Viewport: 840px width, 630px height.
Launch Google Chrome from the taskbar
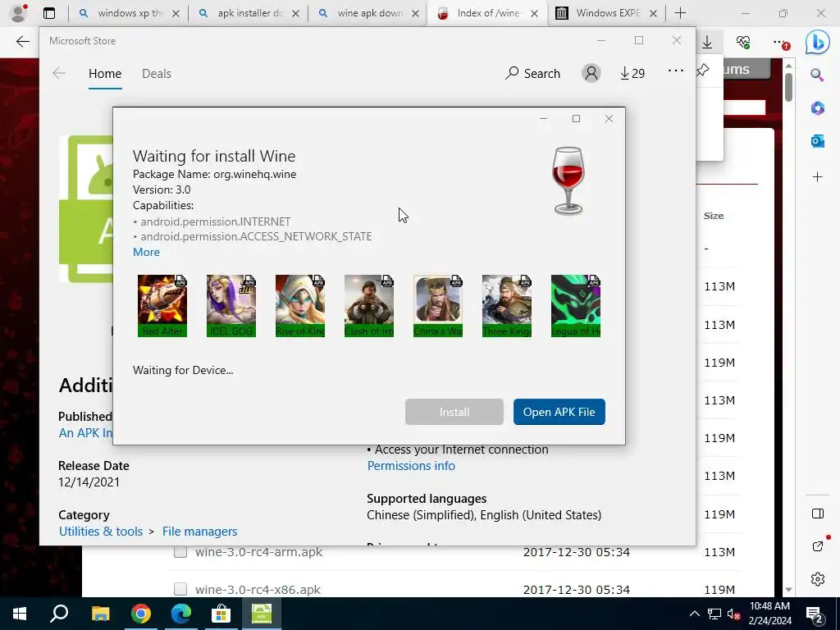(x=141, y=614)
